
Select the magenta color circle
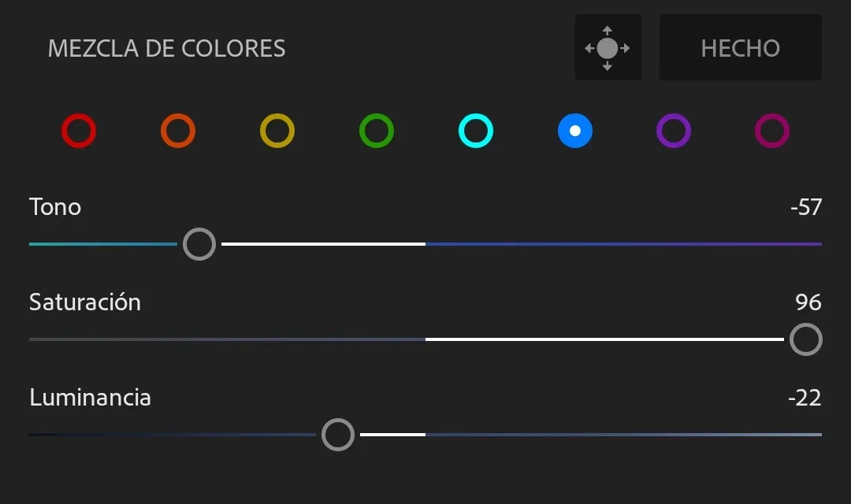click(772, 131)
